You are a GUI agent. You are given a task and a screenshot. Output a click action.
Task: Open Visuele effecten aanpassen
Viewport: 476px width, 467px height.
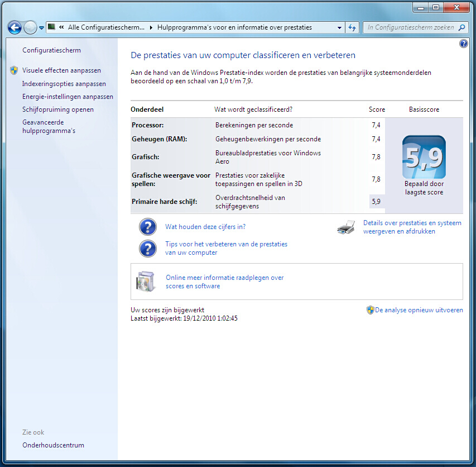(x=61, y=70)
